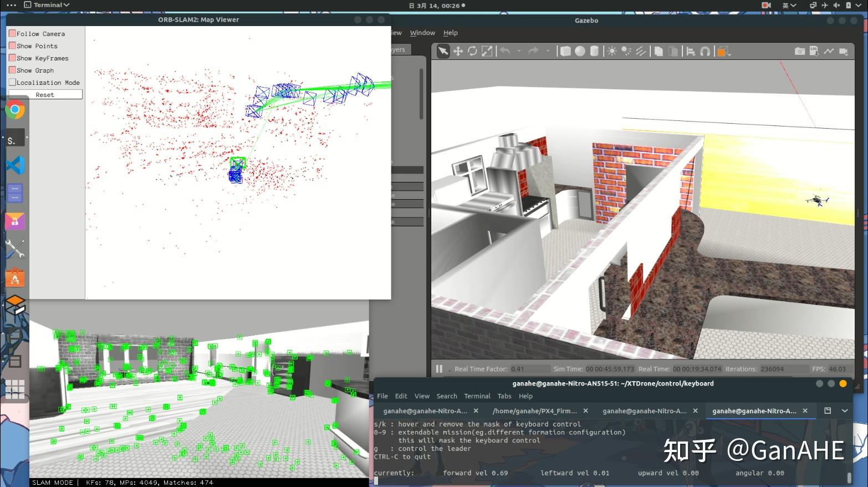Open the Window menu in Gazebo
868x487 pixels.
(x=422, y=33)
